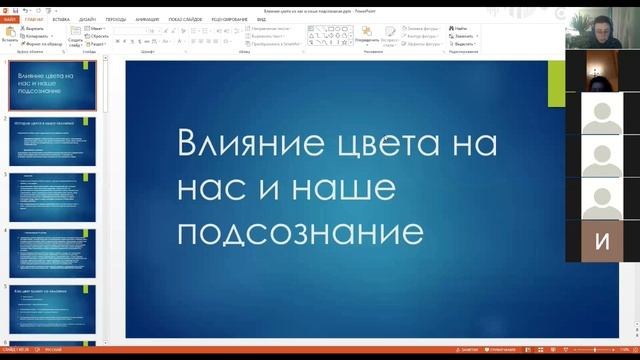
Task: Click the Italic formatting button
Action: (x=125, y=42)
